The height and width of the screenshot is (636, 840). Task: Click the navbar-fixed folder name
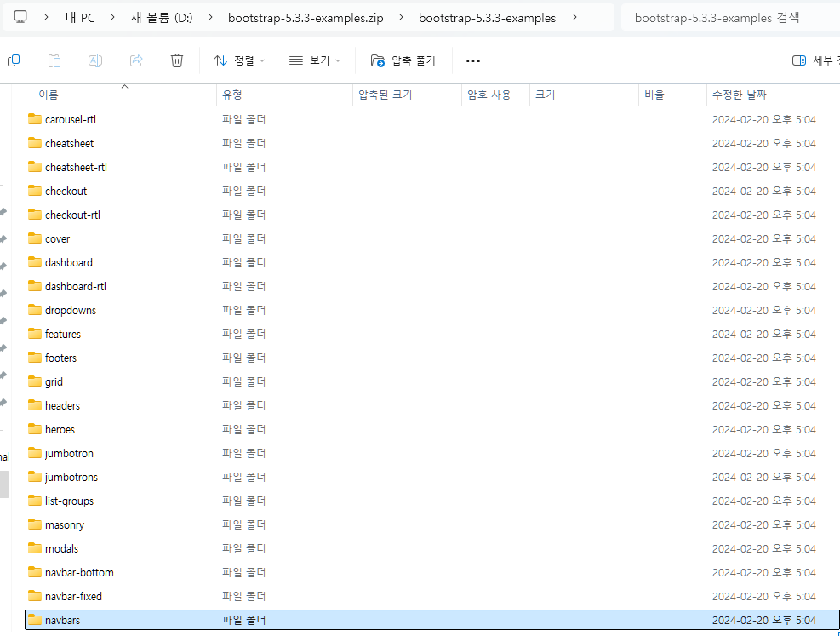click(73, 596)
